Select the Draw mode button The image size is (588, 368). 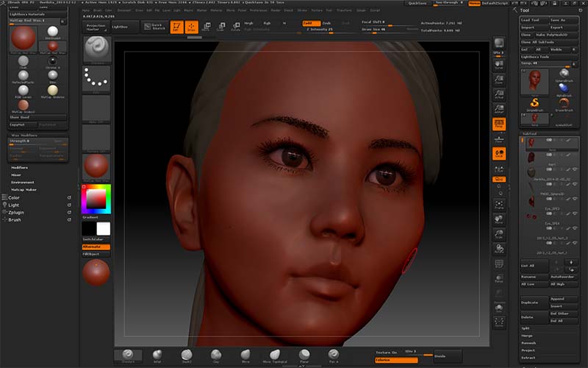(x=192, y=27)
